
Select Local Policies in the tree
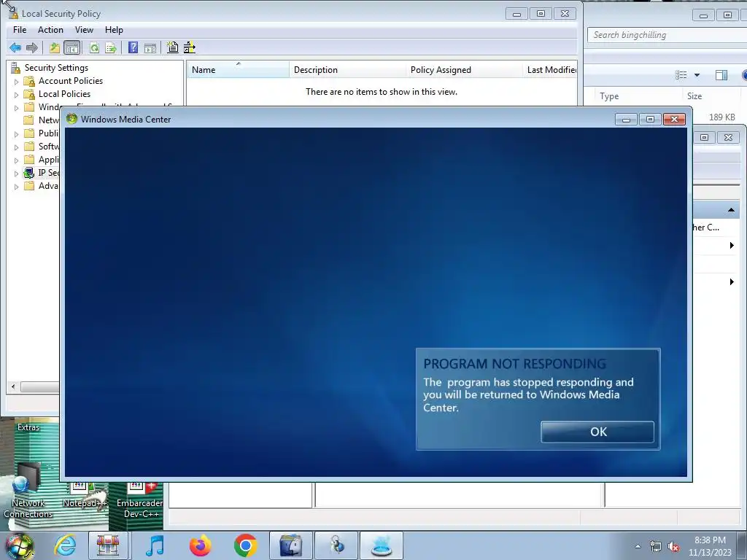(64, 94)
